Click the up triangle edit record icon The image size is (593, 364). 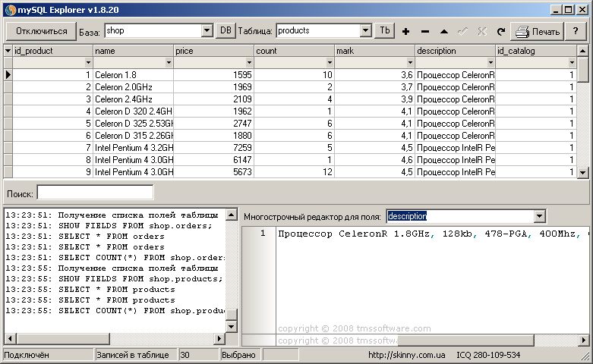[x=444, y=31]
